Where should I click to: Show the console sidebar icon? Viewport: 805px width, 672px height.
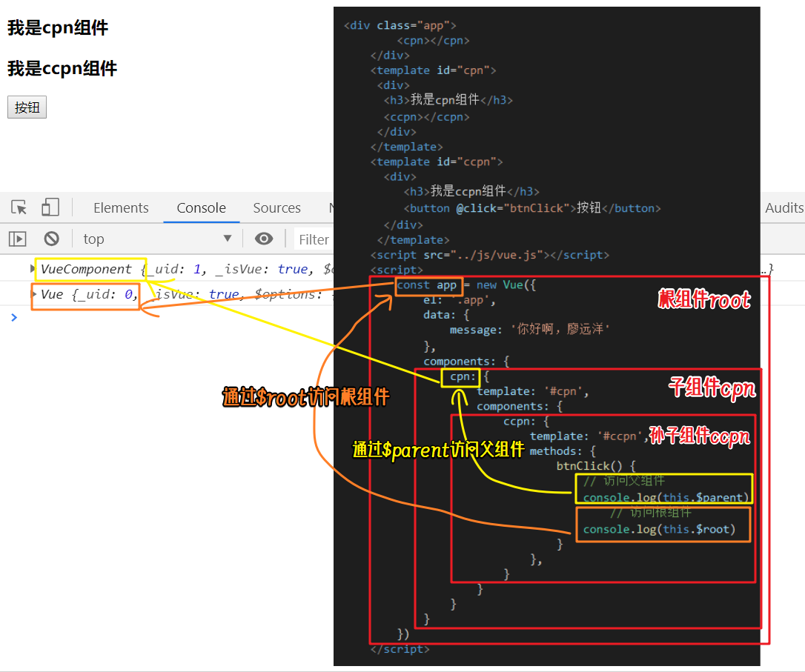[18, 239]
